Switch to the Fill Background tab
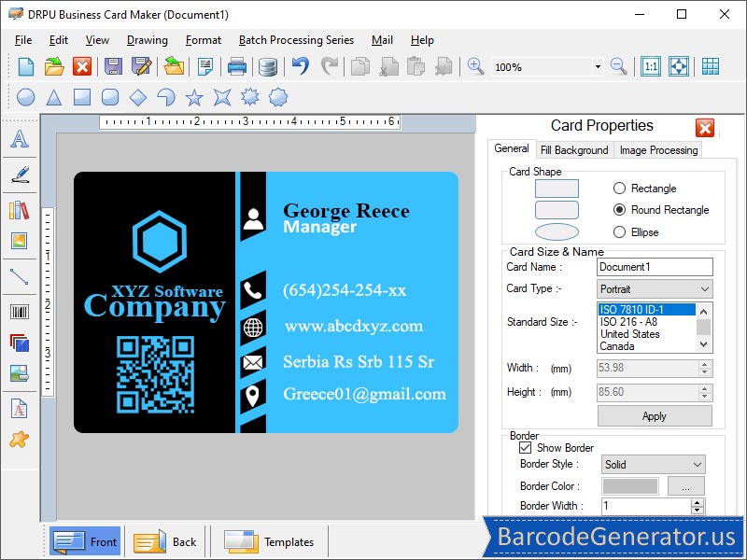The image size is (747, 560). point(574,150)
